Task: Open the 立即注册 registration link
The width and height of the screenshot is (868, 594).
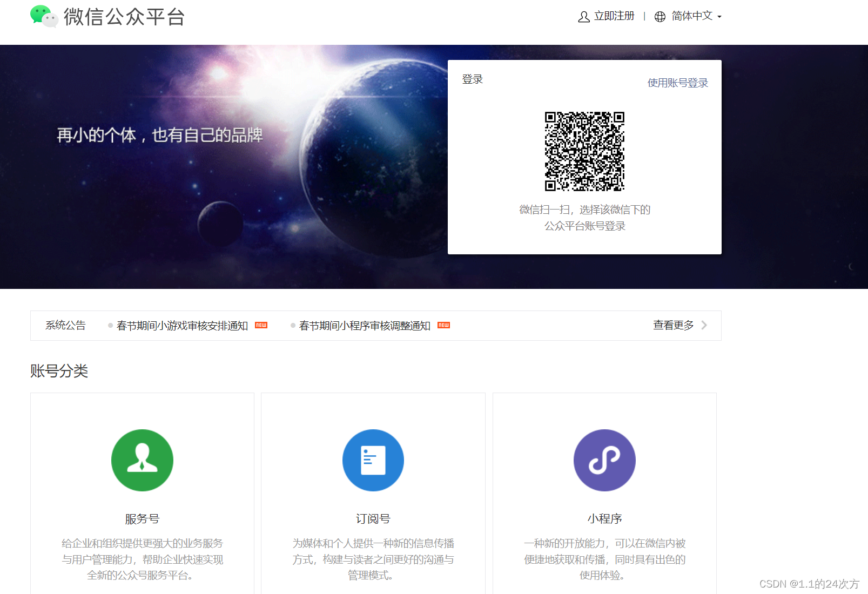Action: [x=614, y=16]
